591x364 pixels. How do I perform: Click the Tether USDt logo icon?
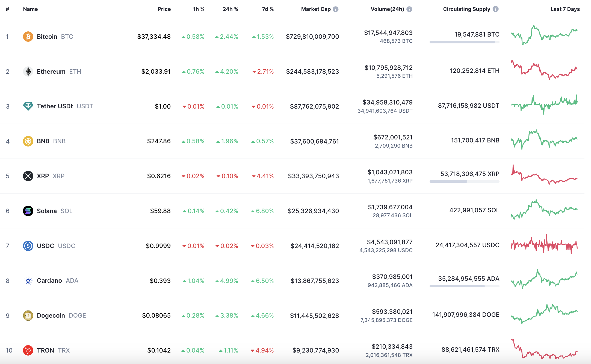click(28, 106)
